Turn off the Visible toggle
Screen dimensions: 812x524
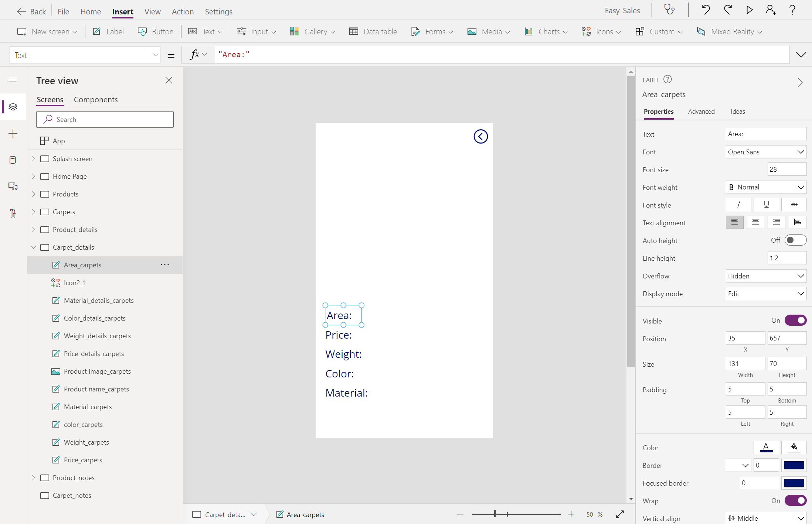coord(795,320)
